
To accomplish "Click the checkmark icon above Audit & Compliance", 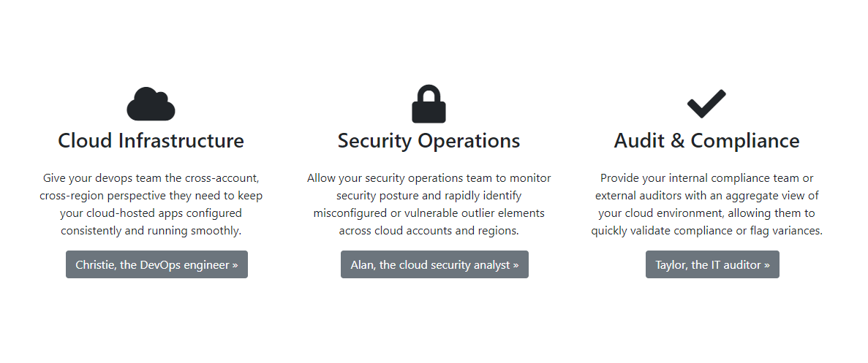I will click(706, 104).
